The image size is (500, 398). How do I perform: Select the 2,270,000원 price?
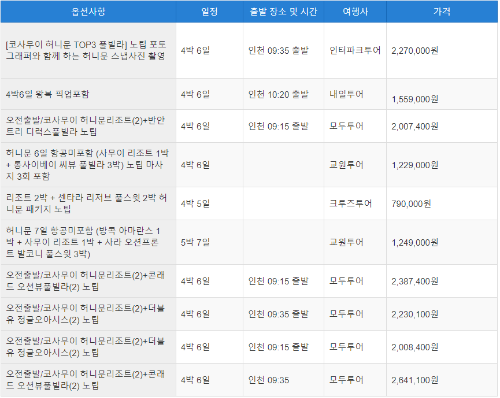coord(415,51)
